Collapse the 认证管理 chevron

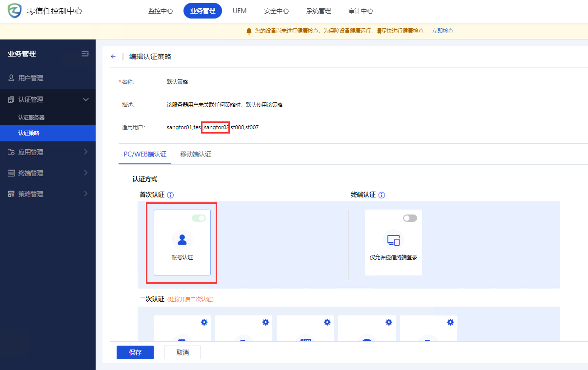86,99
